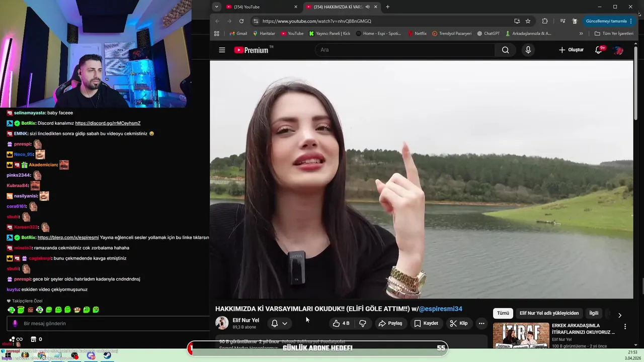The width and height of the screenshot is (644, 362).
Task: Click the Oluştur create button
Action: (x=571, y=50)
